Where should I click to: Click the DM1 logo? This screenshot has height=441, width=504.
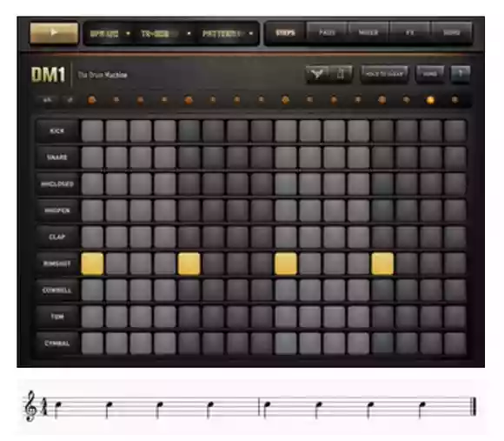tap(49, 75)
